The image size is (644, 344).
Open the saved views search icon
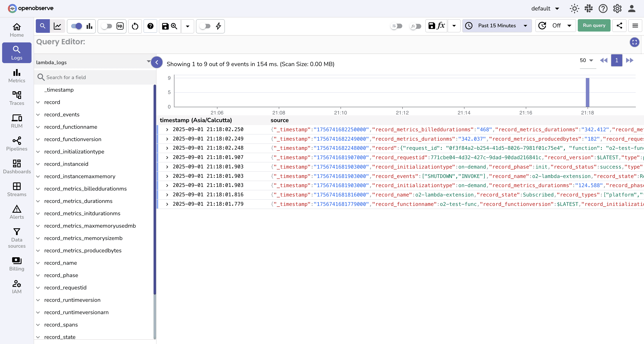[174, 26]
